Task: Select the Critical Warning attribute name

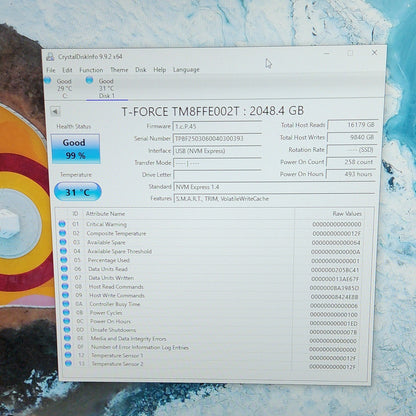Action: point(106,224)
